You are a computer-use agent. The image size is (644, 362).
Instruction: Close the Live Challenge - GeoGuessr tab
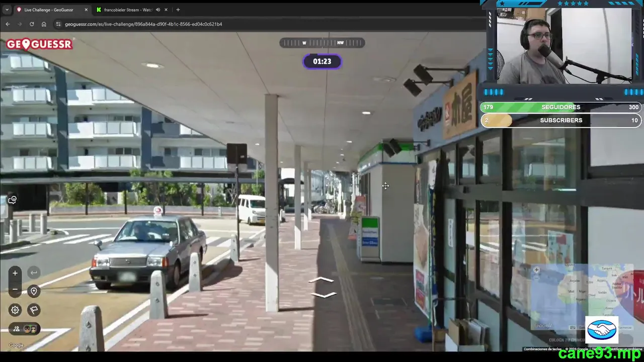tap(86, 10)
